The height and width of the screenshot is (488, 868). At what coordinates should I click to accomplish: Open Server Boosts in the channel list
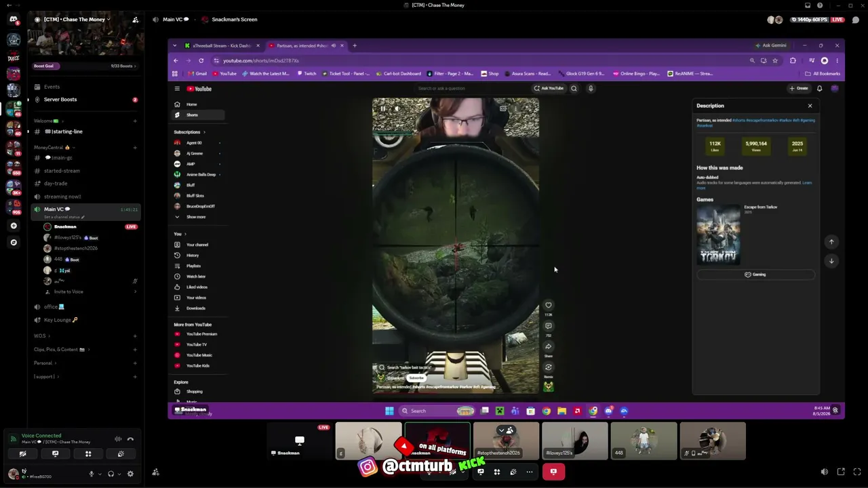click(x=85, y=100)
